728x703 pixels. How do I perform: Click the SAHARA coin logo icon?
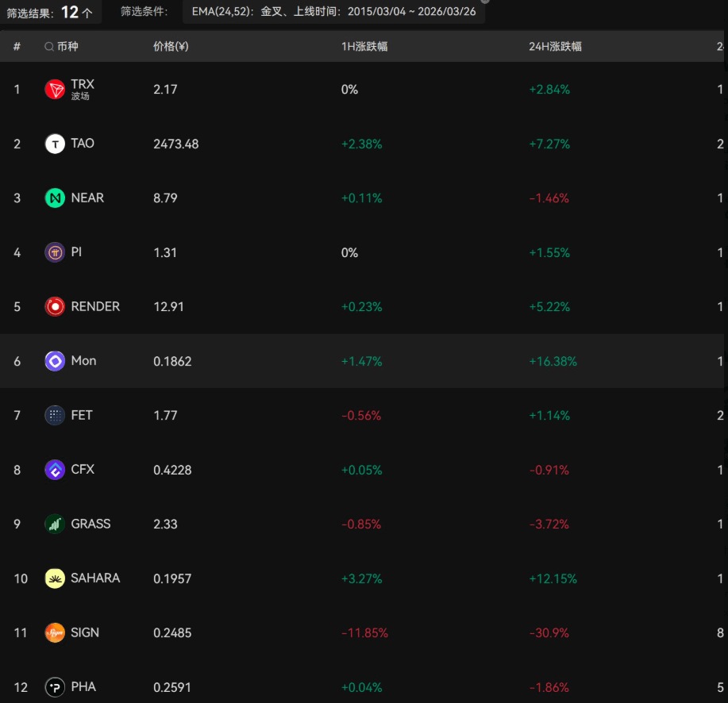click(55, 578)
